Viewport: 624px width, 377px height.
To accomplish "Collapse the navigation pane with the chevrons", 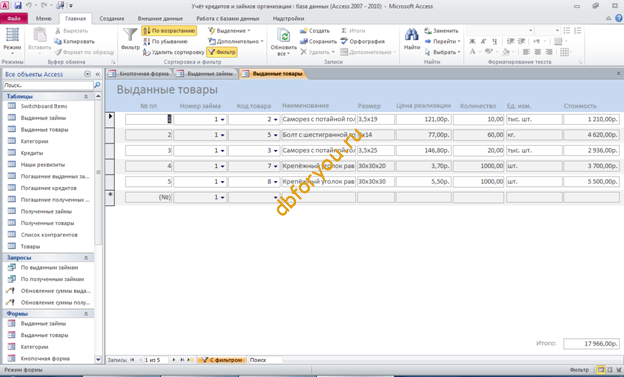I will point(98,74).
